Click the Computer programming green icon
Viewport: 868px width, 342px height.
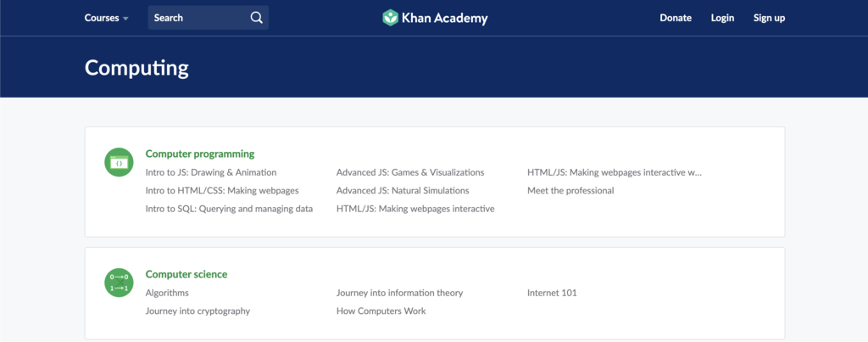119,162
